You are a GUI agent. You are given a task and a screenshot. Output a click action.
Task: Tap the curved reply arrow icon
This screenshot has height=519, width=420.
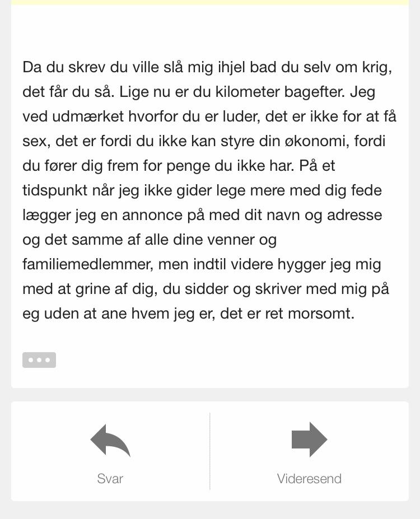coord(110,440)
